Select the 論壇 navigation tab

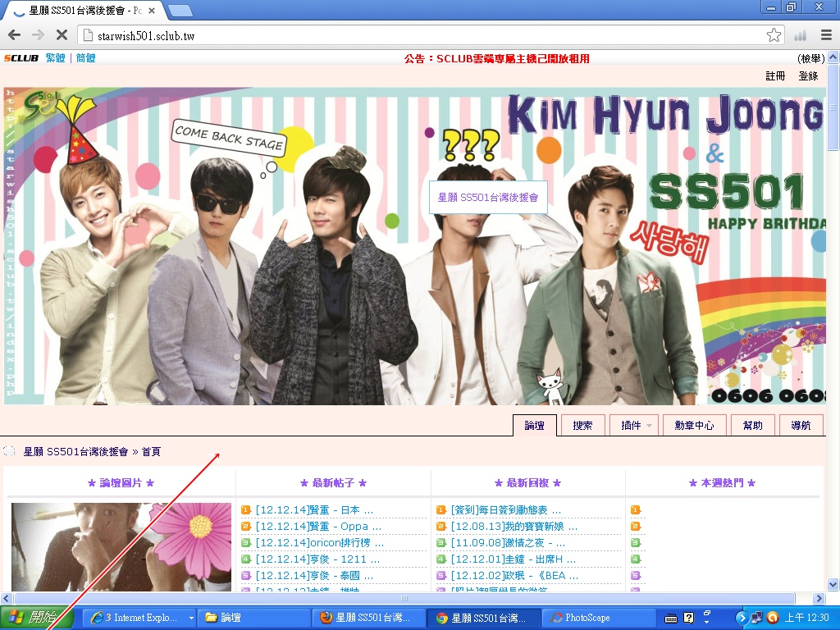535,426
